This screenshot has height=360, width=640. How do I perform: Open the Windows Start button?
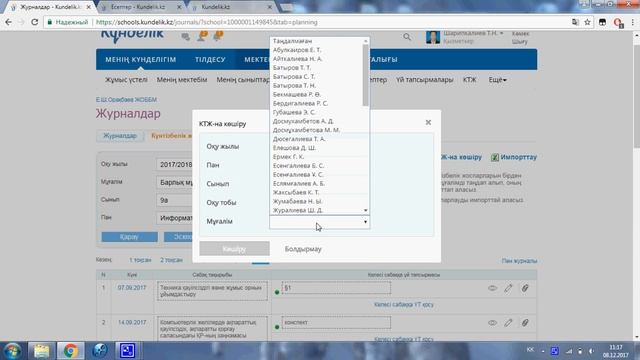(12, 351)
